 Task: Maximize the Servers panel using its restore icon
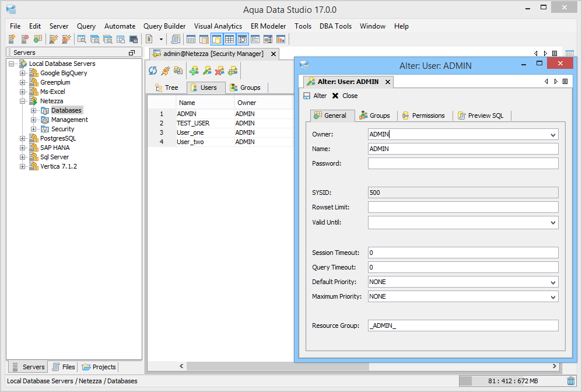point(132,52)
